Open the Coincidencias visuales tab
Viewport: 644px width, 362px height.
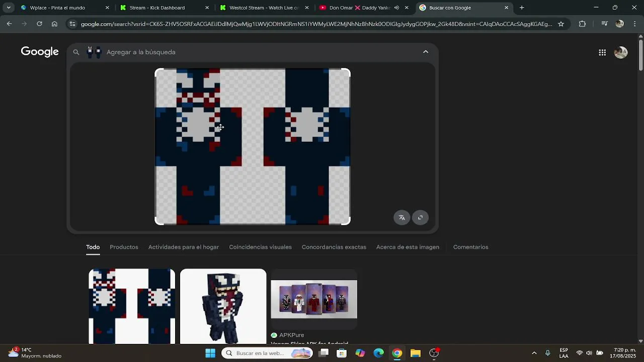click(260, 247)
